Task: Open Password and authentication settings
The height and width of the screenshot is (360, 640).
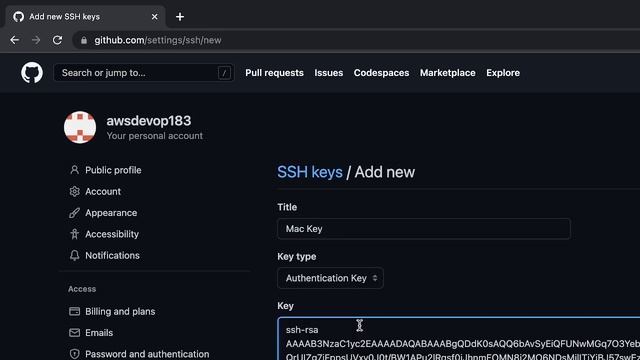Action: [x=147, y=354]
